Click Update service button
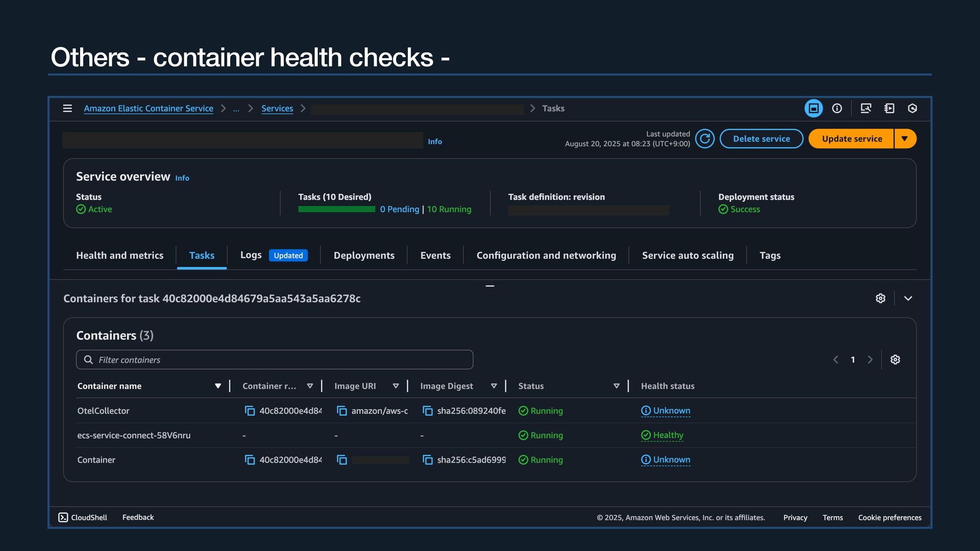Screen dimensions: 980x551 click(x=851, y=139)
